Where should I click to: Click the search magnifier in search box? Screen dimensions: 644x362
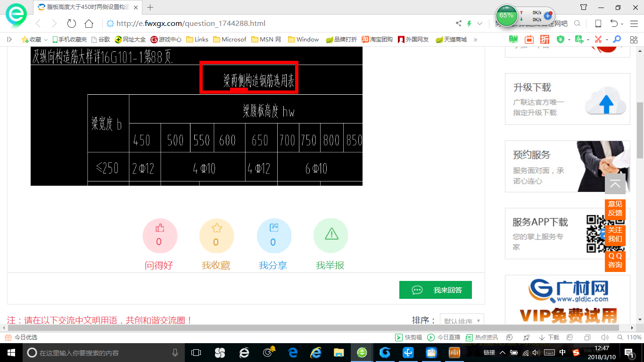(x=577, y=24)
